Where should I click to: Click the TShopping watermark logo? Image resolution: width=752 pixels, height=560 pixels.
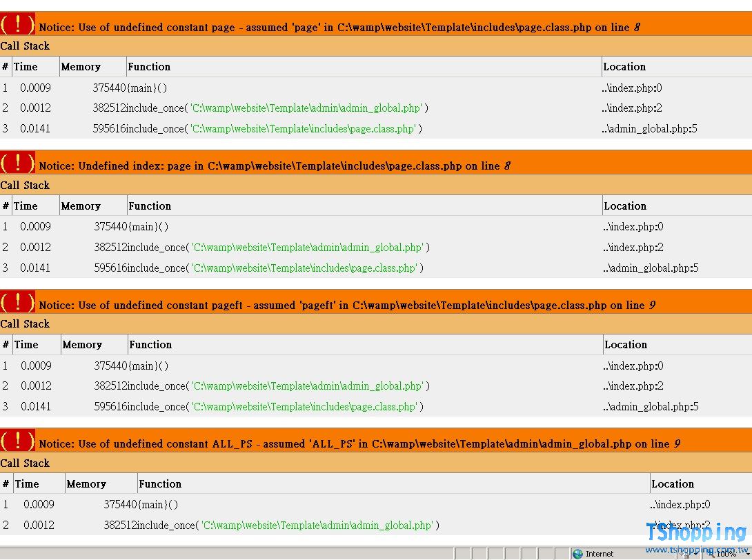point(695,532)
